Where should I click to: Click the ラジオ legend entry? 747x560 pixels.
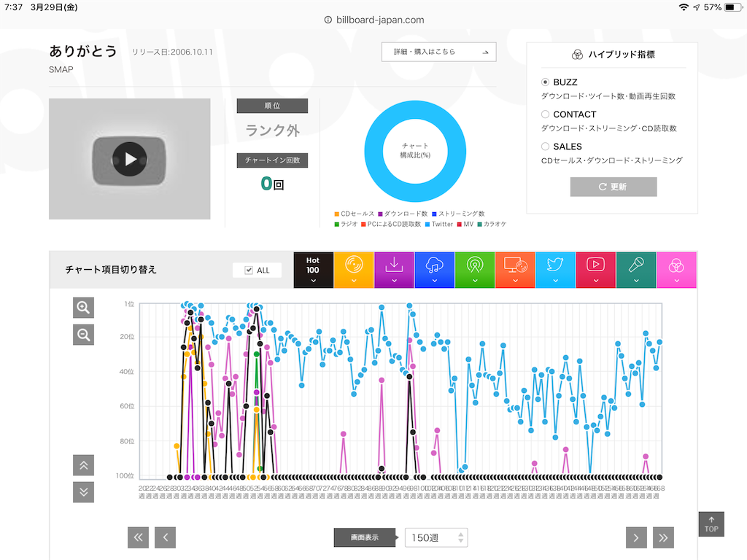(x=346, y=225)
